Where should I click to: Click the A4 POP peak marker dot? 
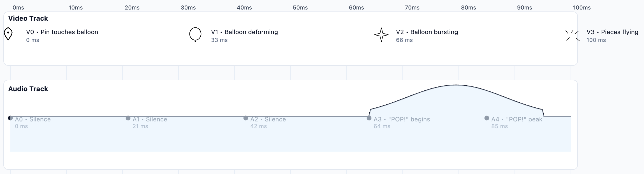click(487, 118)
